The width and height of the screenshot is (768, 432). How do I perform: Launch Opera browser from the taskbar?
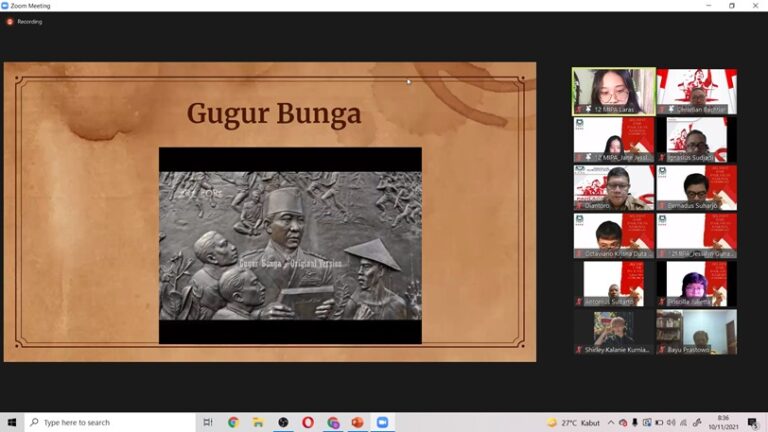308,422
